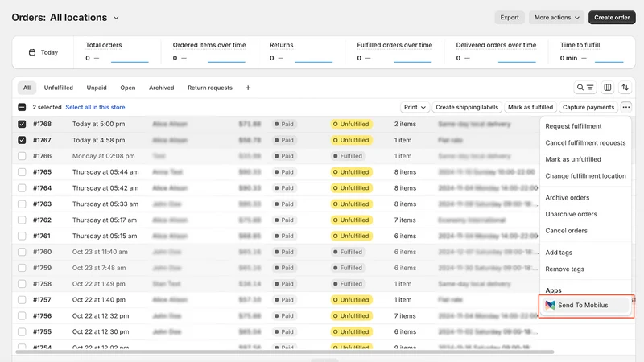Click Mark as fulfilled button
The height and width of the screenshot is (362, 644).
530,107
